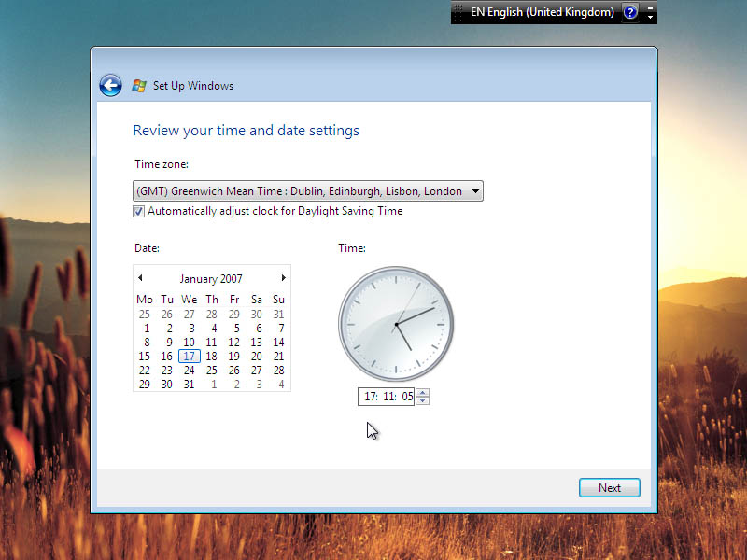Decrease time with the down spinner arrow

point(423,400)
